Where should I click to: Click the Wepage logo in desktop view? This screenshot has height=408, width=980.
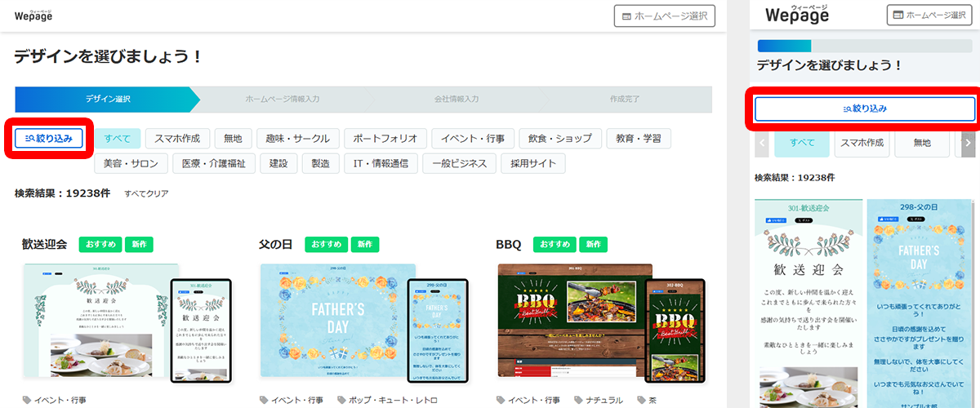[33, 16]
